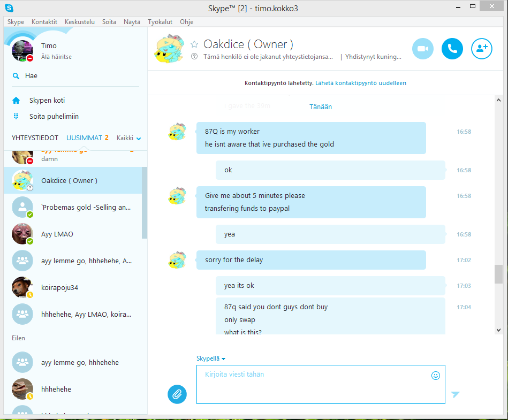Click the 17:02 timestamp
The image size is (508, 420).
464,260
